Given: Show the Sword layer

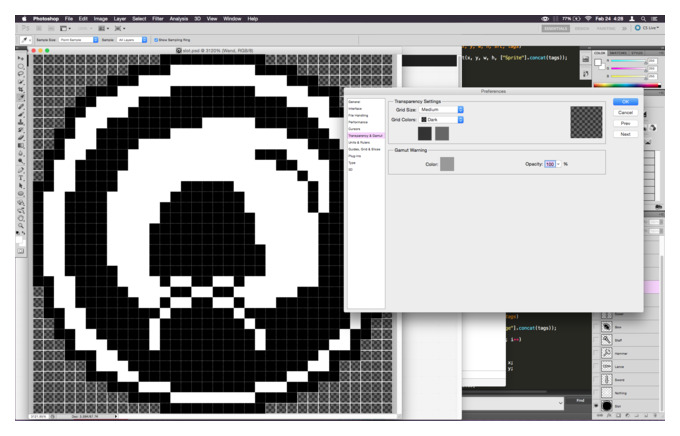Looking at the screenshot, I should point(596,380).
